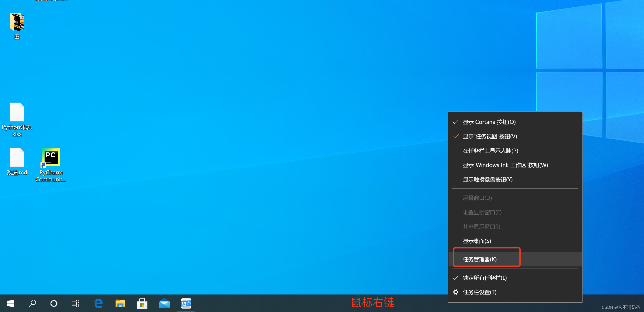Open 任务管理器(K) from context menu
Viewport: 644px width, 312px height.
click(479, 259)
